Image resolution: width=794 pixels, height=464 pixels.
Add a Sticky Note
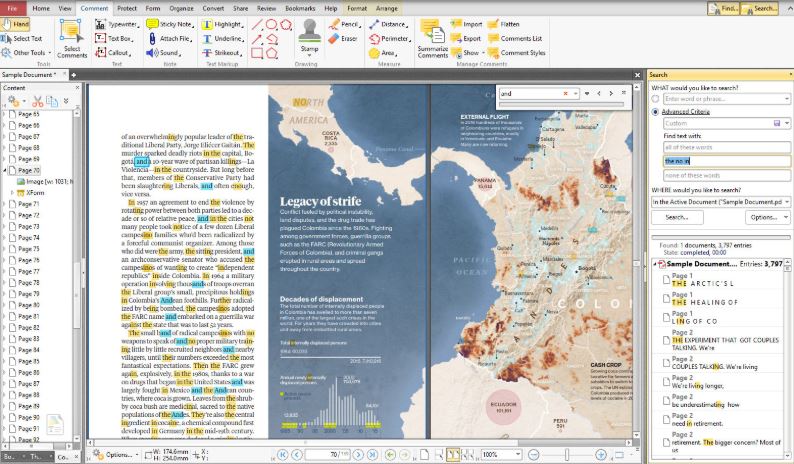pyautogui.click(x=170, y=24)
